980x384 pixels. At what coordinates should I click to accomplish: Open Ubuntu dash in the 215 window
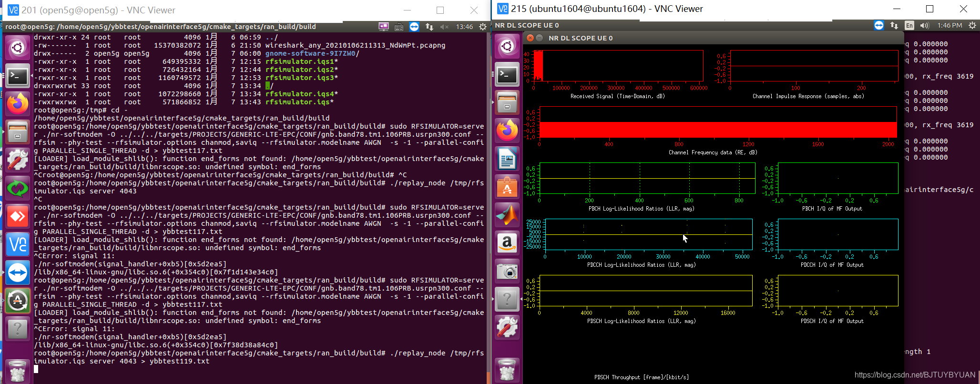507,46
